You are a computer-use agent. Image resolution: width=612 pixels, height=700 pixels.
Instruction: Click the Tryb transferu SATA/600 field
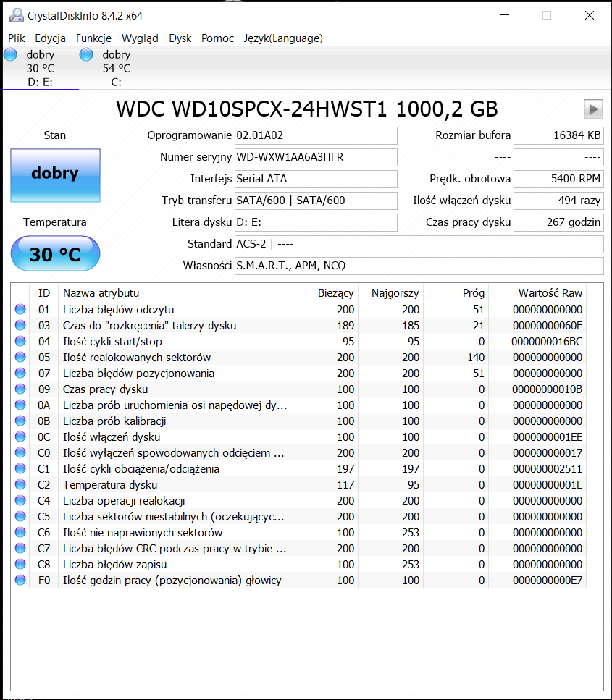(316, 201)
